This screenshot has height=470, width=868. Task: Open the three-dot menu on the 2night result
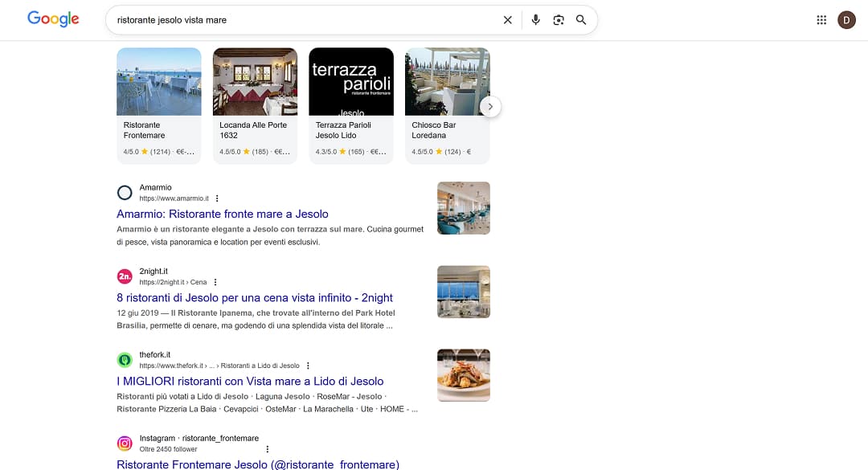[x=215, y=282]
